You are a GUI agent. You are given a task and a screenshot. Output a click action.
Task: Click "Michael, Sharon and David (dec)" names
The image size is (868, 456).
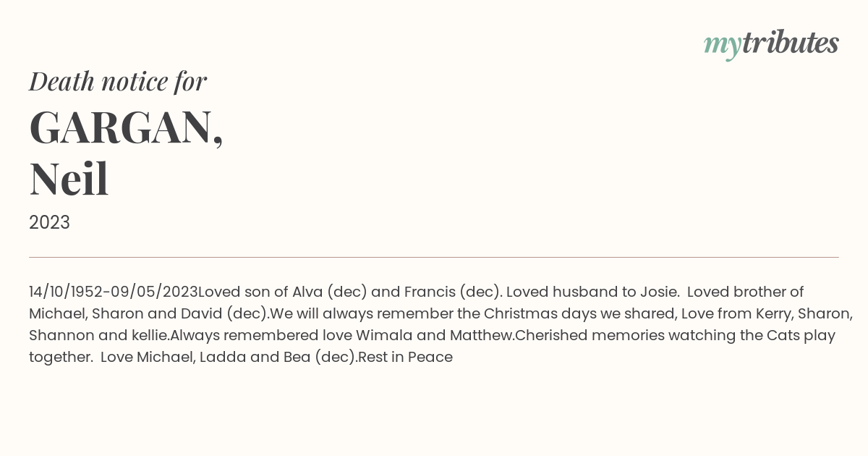click(148, 313)
